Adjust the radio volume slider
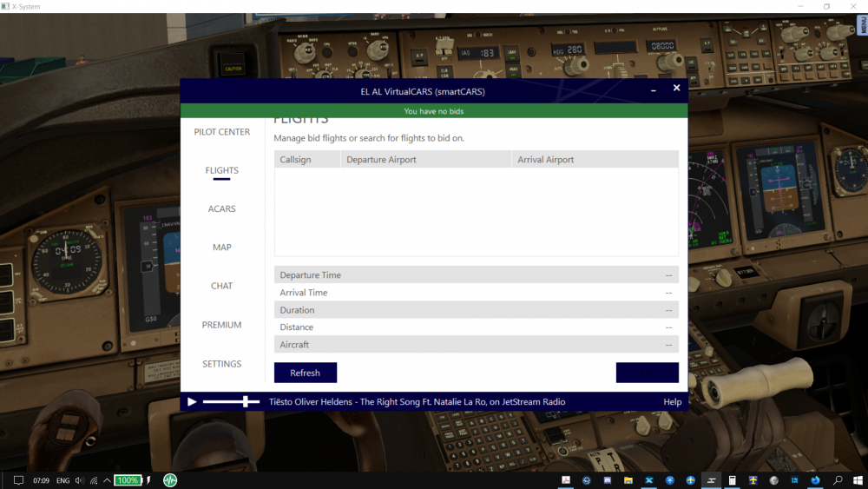The height and width of the screenshot is (489, 868). pyautogui.click(x=247, y=401)
